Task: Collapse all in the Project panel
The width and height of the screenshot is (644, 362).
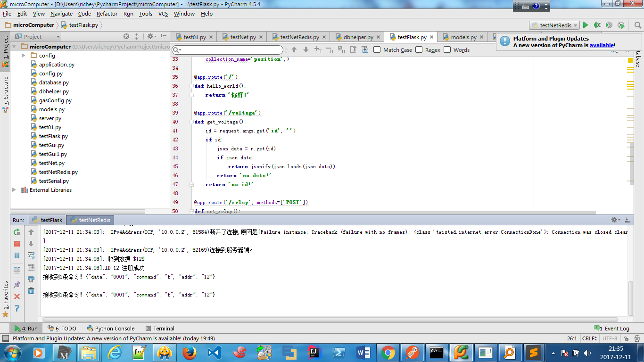Action: (137, 36)
